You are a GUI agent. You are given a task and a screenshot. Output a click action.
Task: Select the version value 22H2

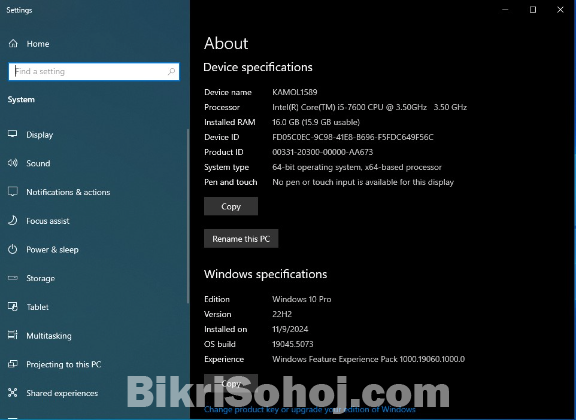[282, 314]
